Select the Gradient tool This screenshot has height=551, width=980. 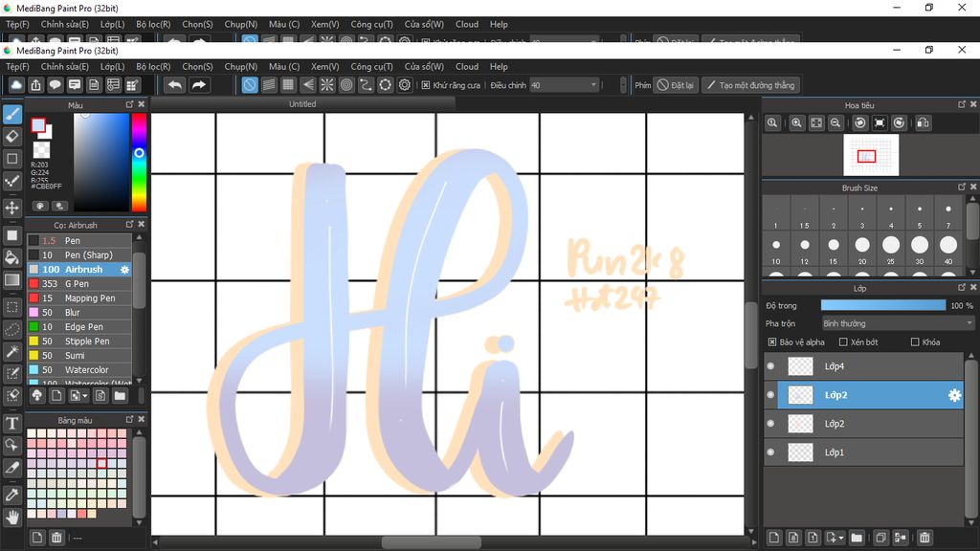(11, 280)
